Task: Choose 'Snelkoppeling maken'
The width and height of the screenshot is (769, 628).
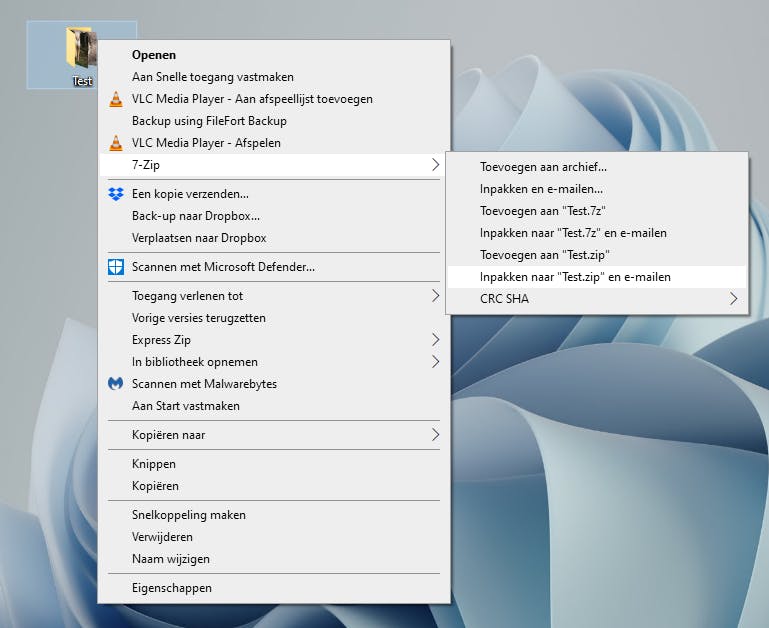Action: [274, 515]
